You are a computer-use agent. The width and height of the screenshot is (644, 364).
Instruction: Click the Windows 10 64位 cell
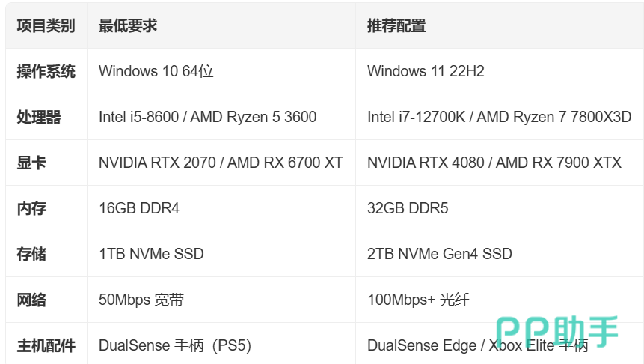click(x=221, y=72)
